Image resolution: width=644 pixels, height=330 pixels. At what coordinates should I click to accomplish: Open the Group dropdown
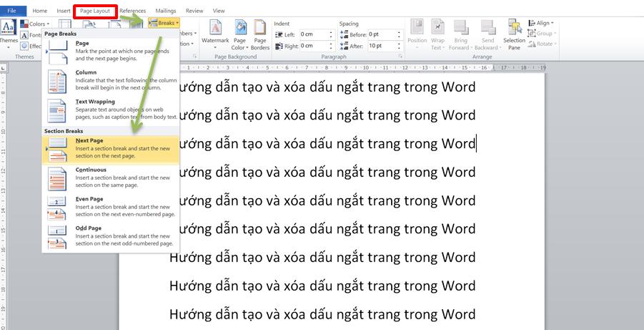click(x=542, y=34)
